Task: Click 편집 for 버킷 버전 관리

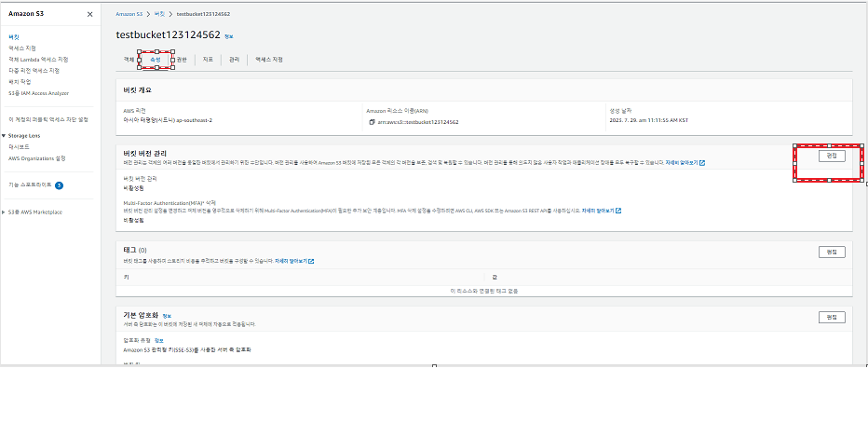Action: point(832,156)
